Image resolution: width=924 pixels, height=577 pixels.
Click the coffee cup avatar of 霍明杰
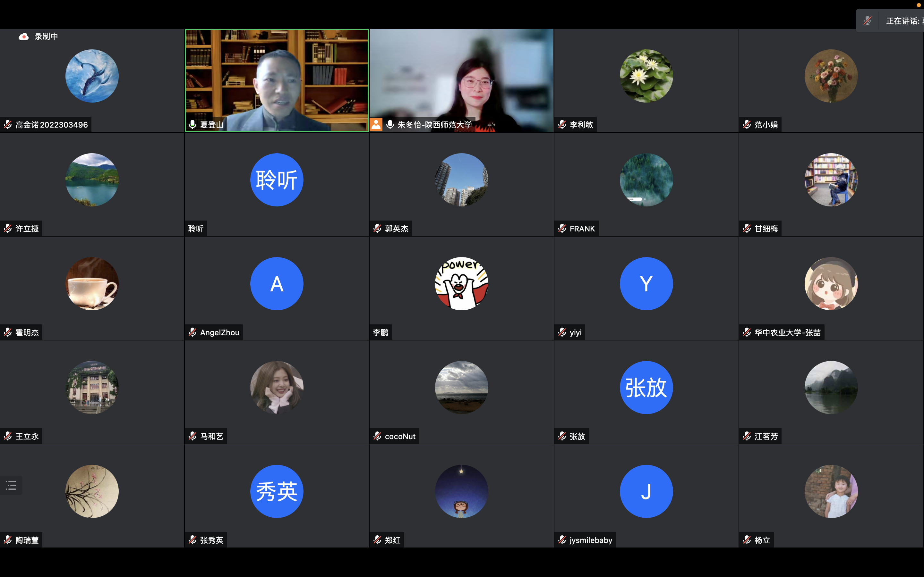(x=92, y=284)
